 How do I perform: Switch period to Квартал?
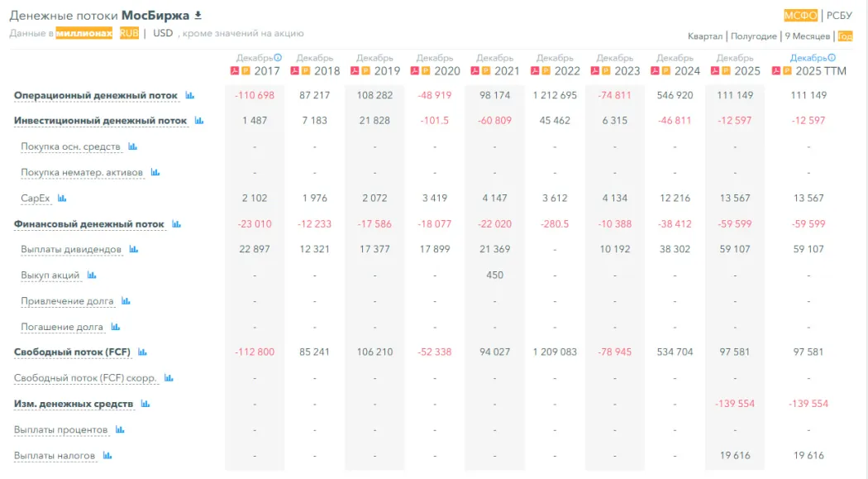pyautogui.click(x=705, y=36)
